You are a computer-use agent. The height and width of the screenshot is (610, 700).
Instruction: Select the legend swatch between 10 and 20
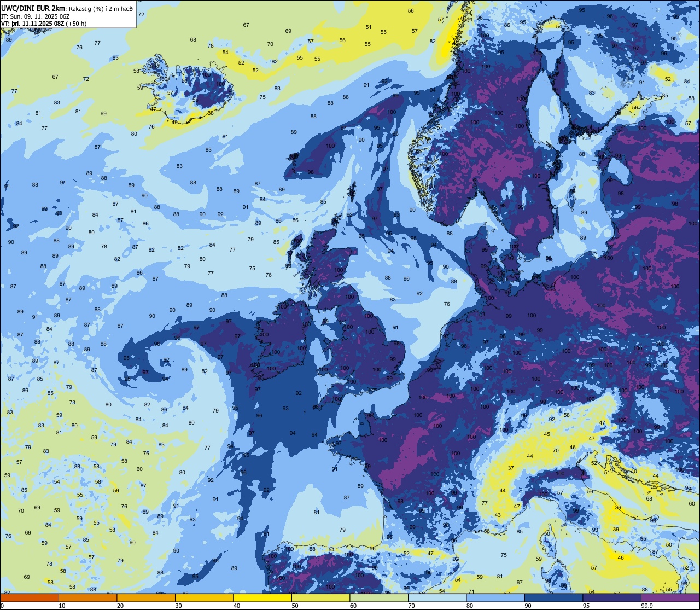[87, 597]
